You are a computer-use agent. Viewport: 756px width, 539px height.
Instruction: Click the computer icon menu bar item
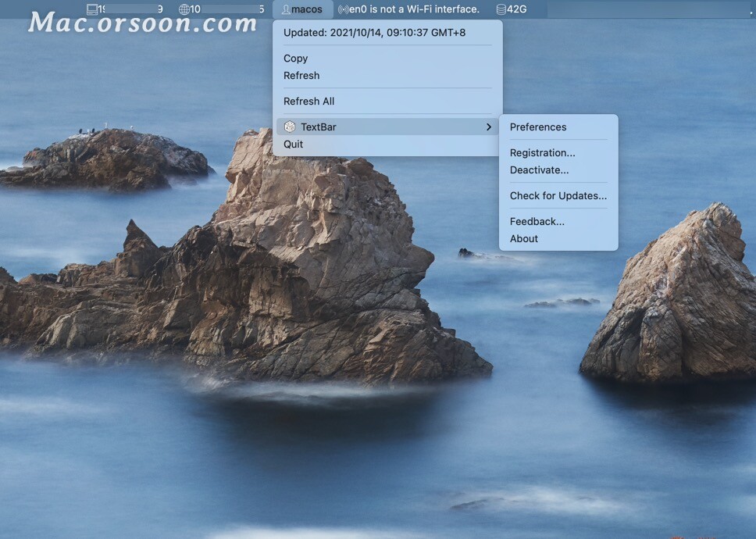coord(125,9)
